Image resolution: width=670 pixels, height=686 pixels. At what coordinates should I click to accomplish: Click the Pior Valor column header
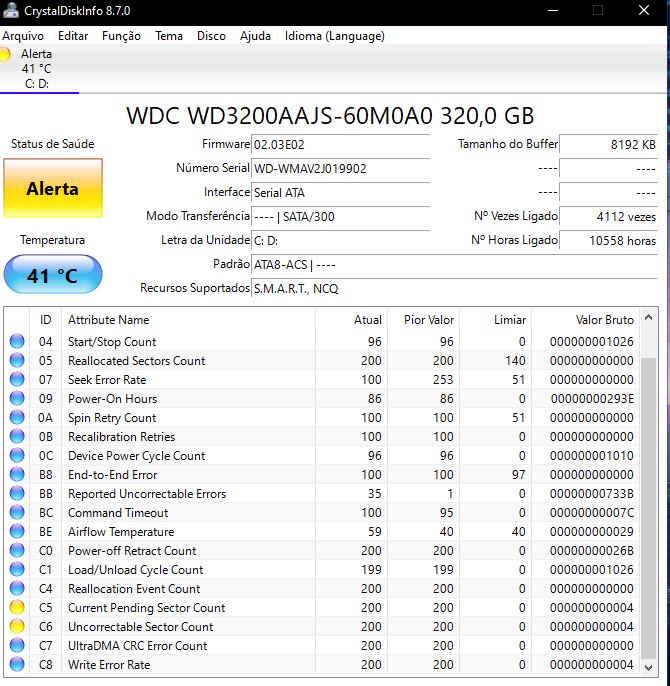pos(424,320)
